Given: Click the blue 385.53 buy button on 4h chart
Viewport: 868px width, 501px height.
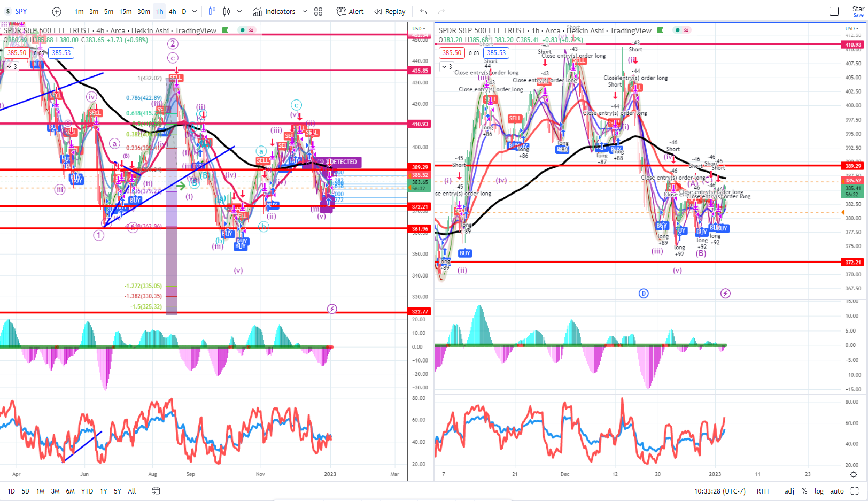Looking at the screenshot, I should [61, 52].
